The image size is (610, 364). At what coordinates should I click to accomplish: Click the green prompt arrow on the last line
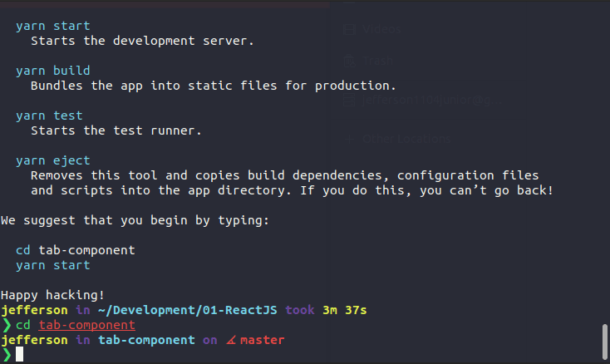7,355
